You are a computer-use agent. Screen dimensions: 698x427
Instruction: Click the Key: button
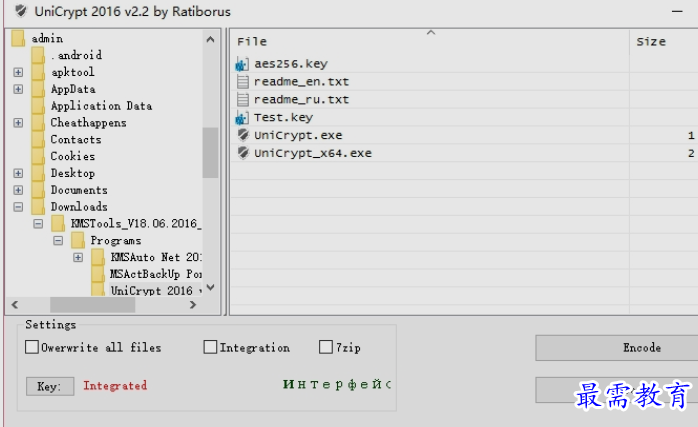50,386
